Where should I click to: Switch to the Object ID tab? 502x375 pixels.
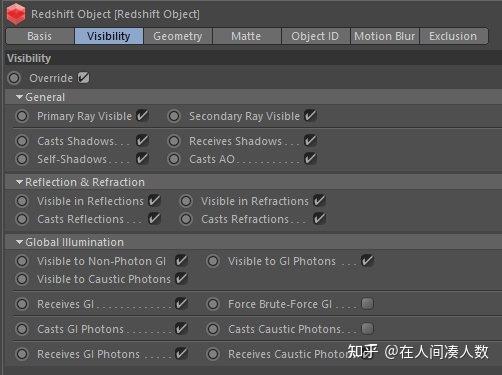point(315,36)
